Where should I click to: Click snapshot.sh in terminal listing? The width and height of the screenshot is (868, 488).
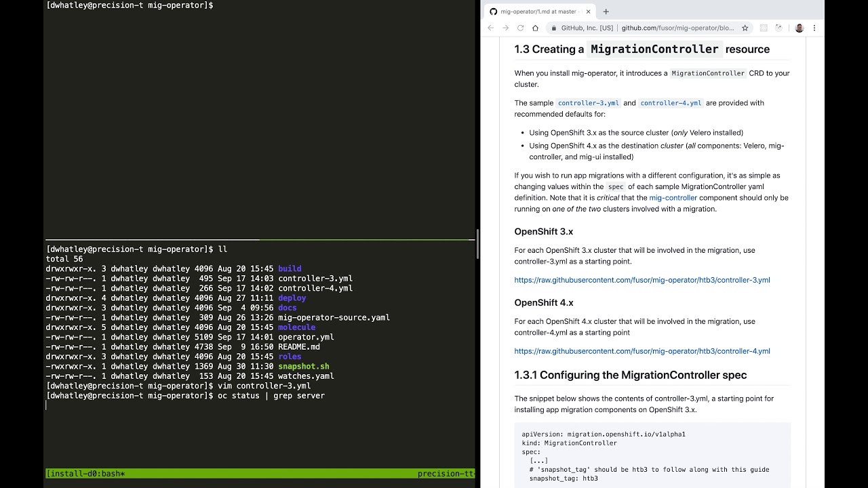[303, 367]
